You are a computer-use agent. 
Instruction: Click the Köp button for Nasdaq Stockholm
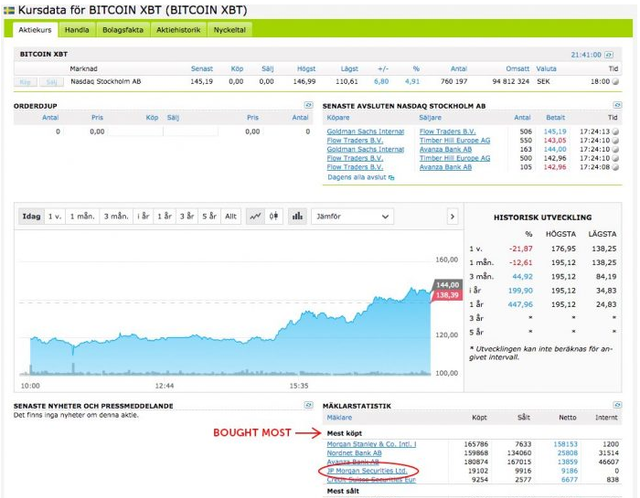coord(25,82)
